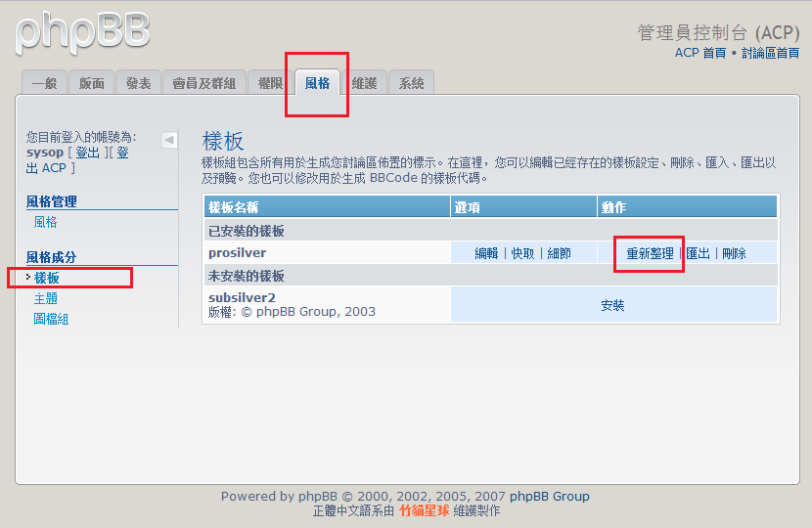Open the 發表 tab
The width and height of the screenshot is (812, 528).
tap(138, 84)
